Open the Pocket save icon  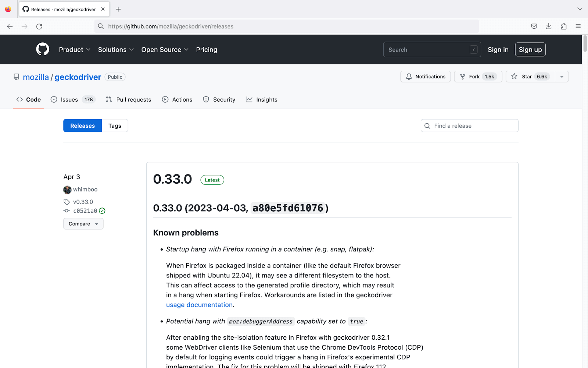[534, 26]
